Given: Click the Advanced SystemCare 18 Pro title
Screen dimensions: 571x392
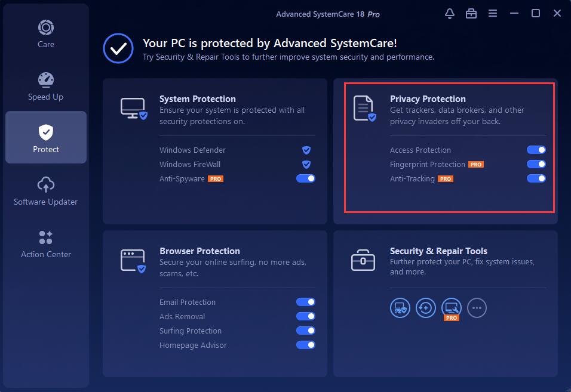Looking at the screenshot, I should point(328,14).
